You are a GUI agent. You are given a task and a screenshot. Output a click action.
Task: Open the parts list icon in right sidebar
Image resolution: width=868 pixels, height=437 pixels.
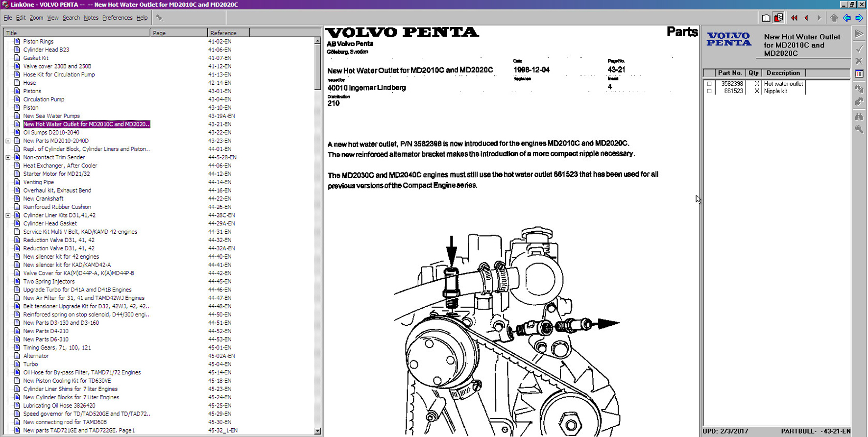(859, 74)
